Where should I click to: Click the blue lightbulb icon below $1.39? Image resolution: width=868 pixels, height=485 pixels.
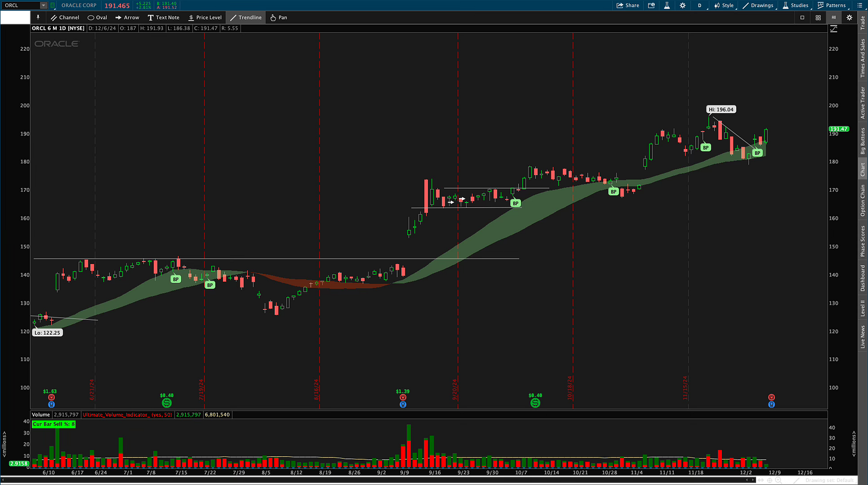point(403,405)
